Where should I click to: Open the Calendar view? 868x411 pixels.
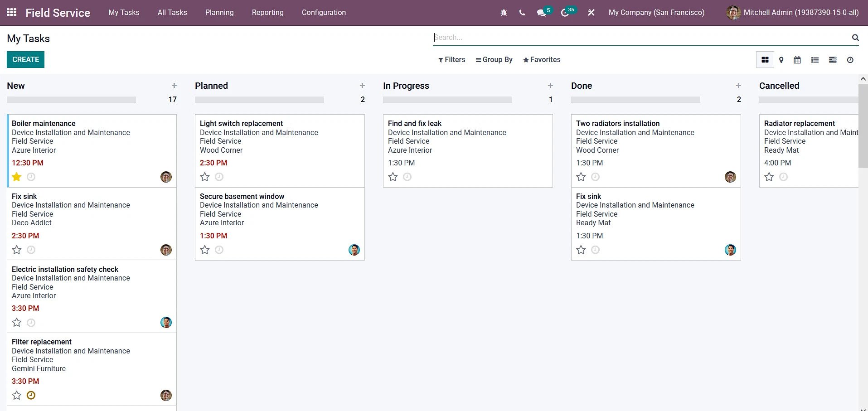[x=797, y=59]
